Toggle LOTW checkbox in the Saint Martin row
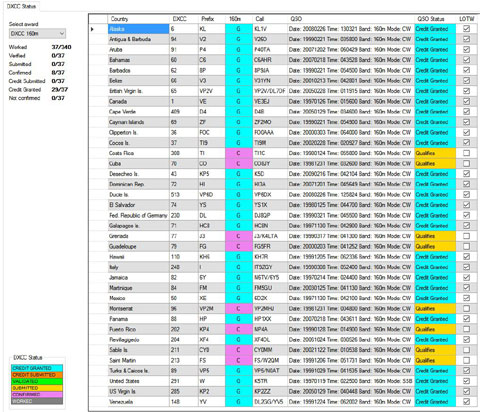 pos(467,360)
